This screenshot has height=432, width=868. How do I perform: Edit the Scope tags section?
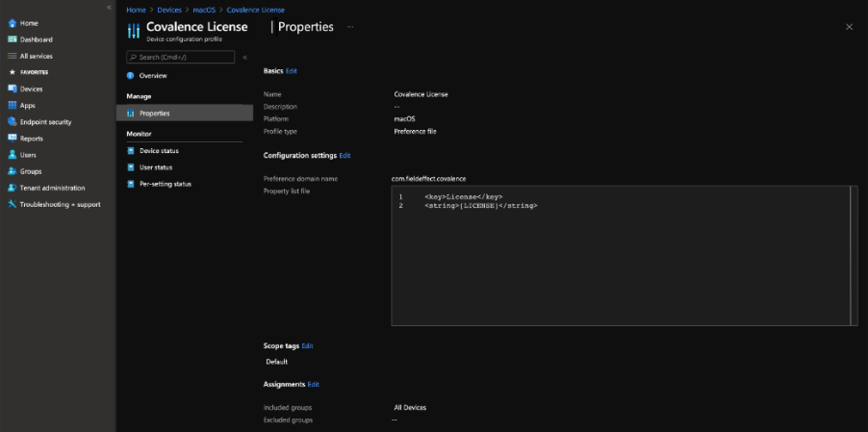click(x=307, y=345)
